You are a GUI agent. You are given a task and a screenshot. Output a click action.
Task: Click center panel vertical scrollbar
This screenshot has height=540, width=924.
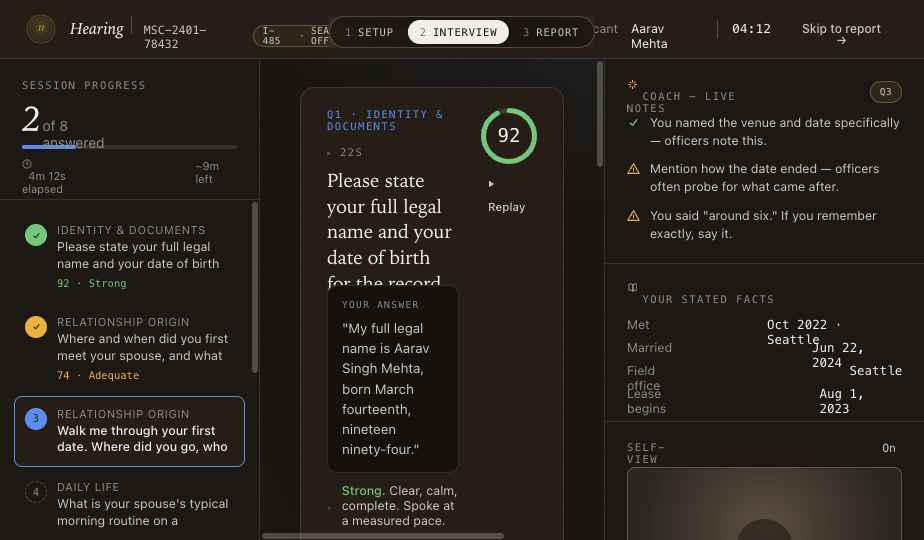600,114
